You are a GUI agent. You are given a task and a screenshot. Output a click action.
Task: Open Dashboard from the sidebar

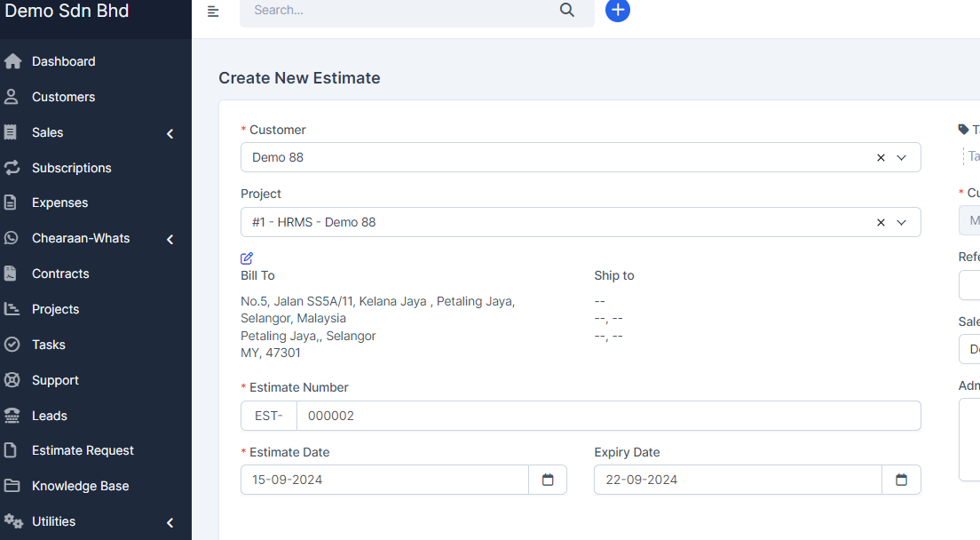coord(63,61)
